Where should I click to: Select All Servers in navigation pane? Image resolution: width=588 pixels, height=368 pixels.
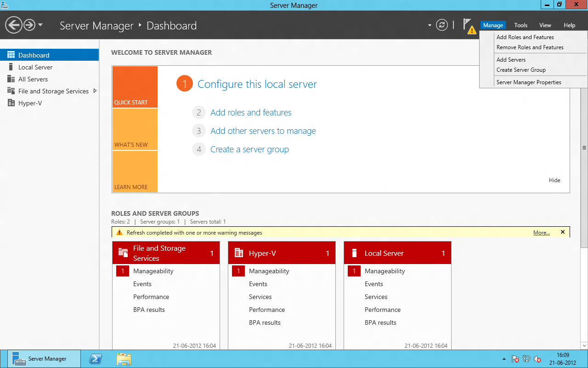[x=33, y=79]
